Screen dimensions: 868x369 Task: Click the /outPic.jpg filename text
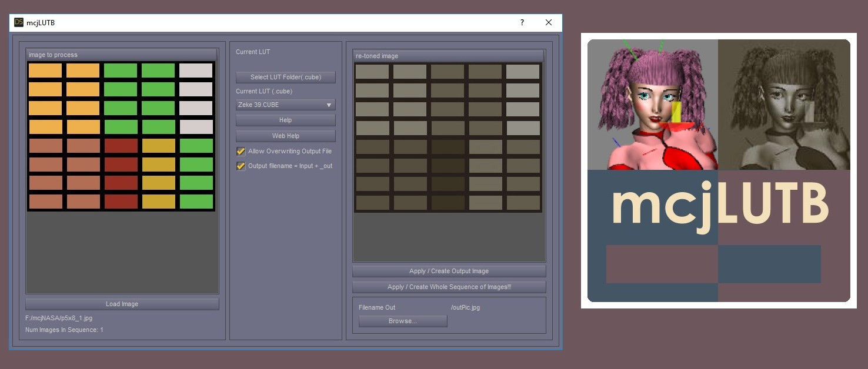coord(465,307)
